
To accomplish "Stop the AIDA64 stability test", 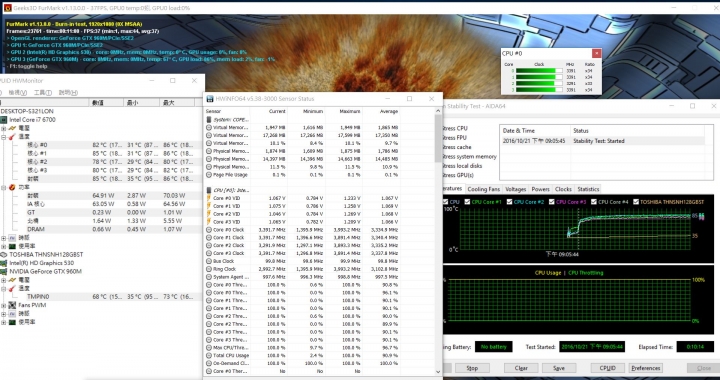I will [472, 368].
